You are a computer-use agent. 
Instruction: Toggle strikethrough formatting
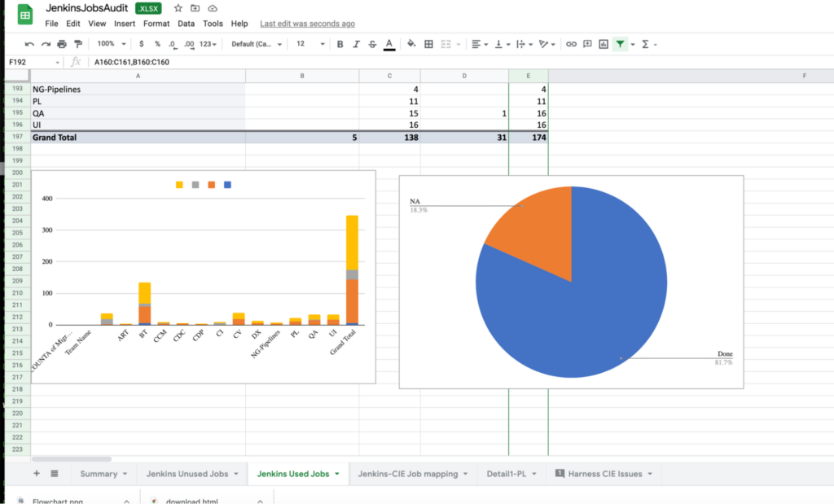point(372,44)
